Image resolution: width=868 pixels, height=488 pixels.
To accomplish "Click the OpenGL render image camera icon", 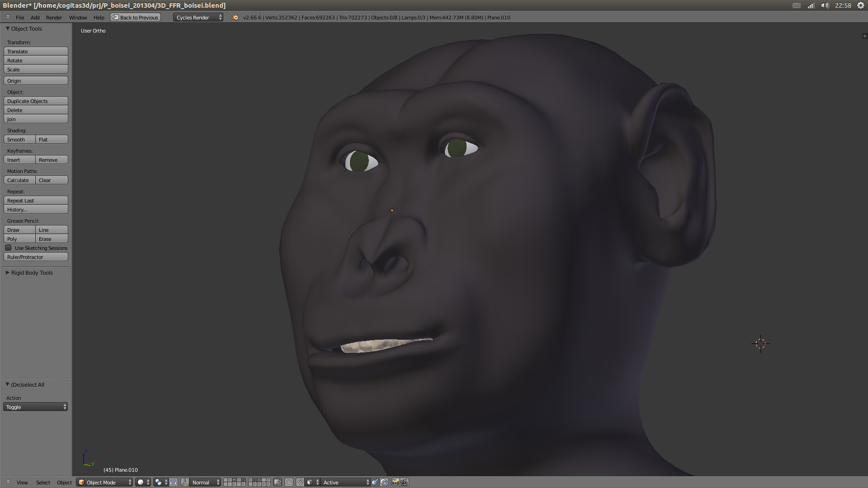I will [395, 483].
